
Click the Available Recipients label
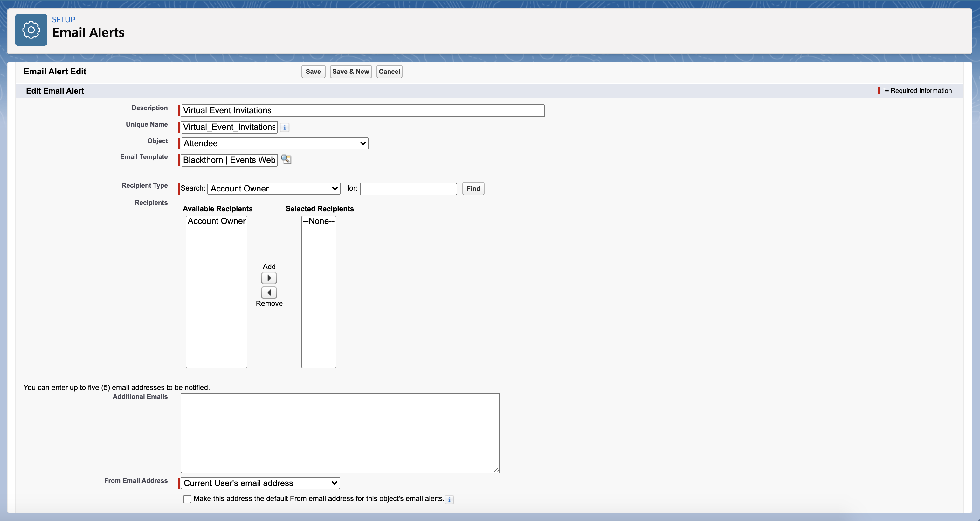(x=217, y=209)
